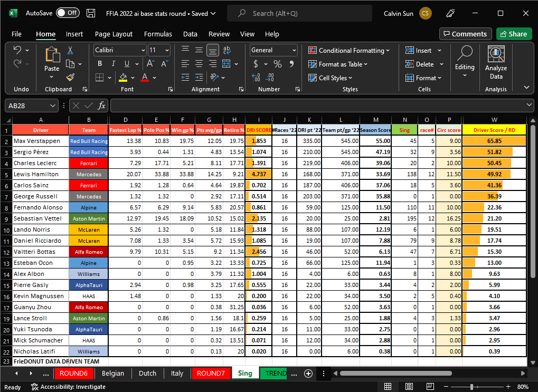
Task: Align text to middle
Action: 199,50
